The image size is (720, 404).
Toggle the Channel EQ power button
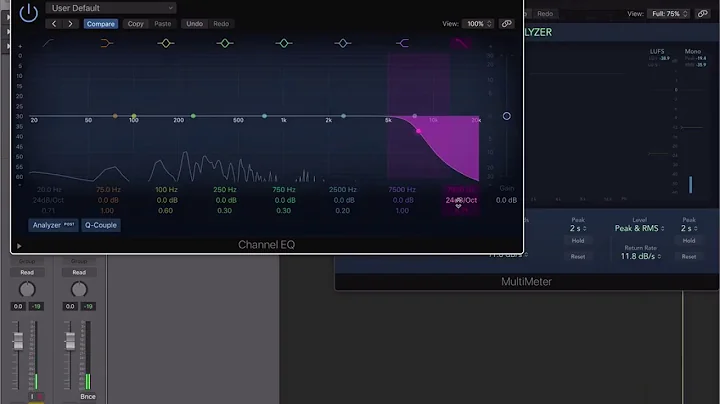point(28,12)
